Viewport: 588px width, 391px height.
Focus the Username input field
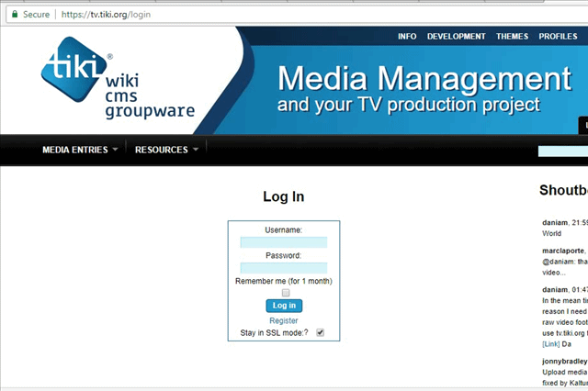[x=284, y=242]
